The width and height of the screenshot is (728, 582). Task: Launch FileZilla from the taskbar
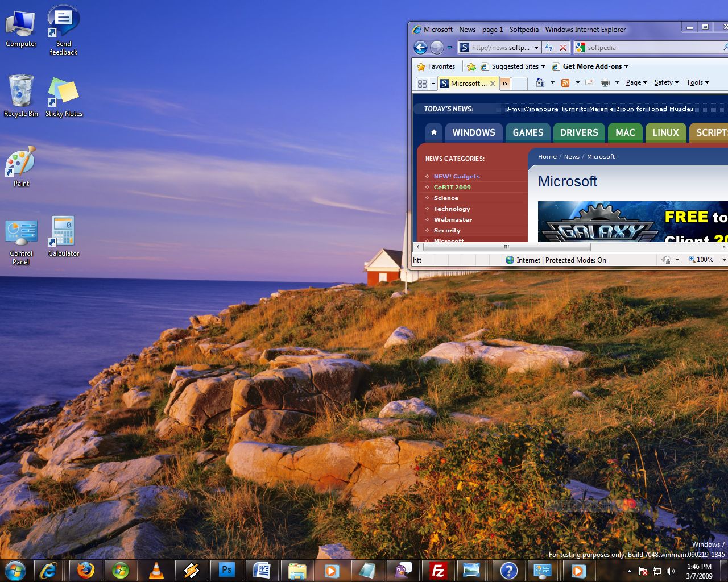[438, 570]
